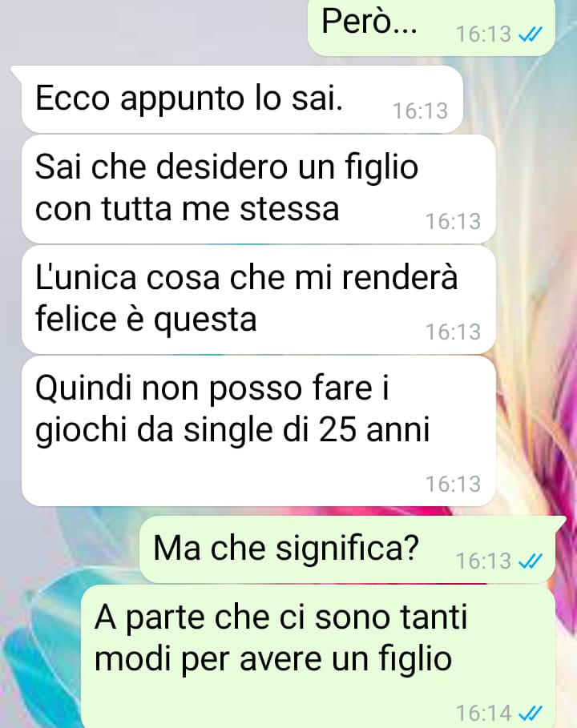Tap 'Quindi non posso fare i giochi' message
The image size is (577, 728).
(x=259, y=432)
